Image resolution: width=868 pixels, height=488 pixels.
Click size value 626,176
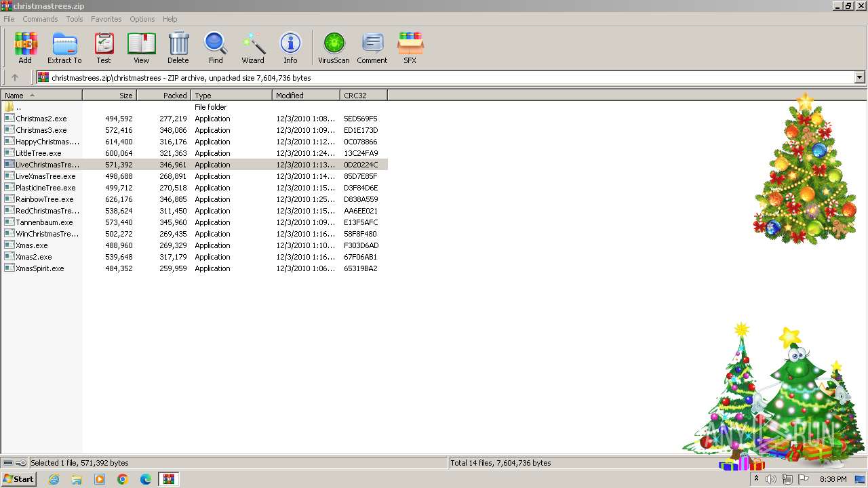119,199
